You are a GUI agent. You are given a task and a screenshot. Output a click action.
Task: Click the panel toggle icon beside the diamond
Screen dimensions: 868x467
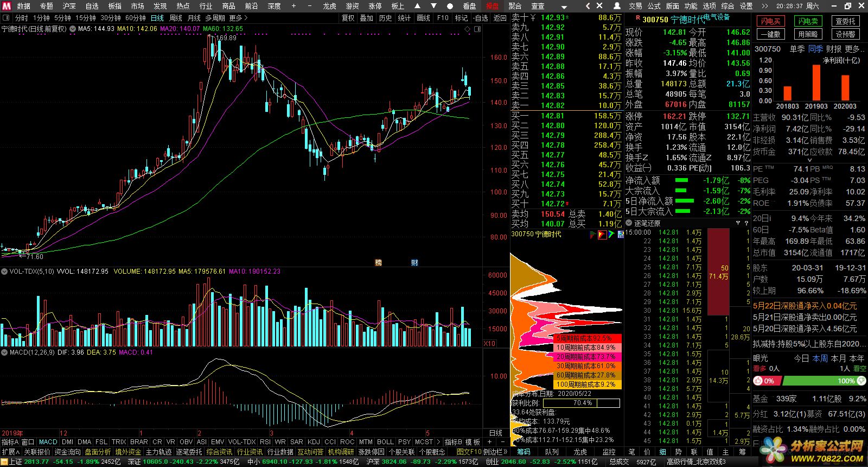tap(478, 29)
